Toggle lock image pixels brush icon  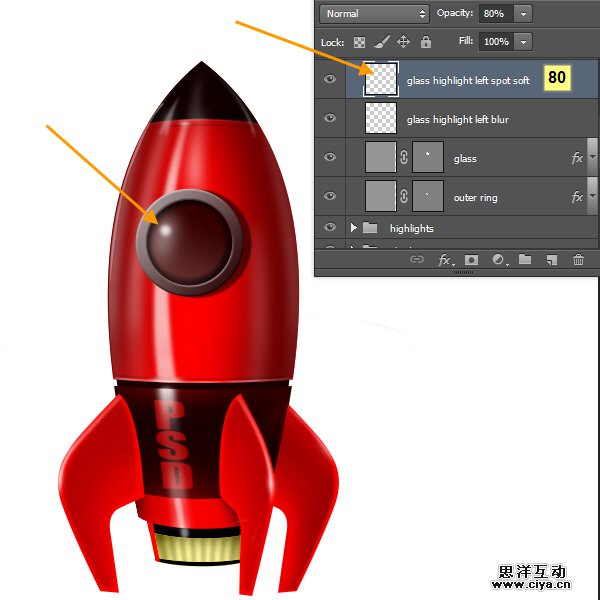pyautogui.click(x=382, y=42)
